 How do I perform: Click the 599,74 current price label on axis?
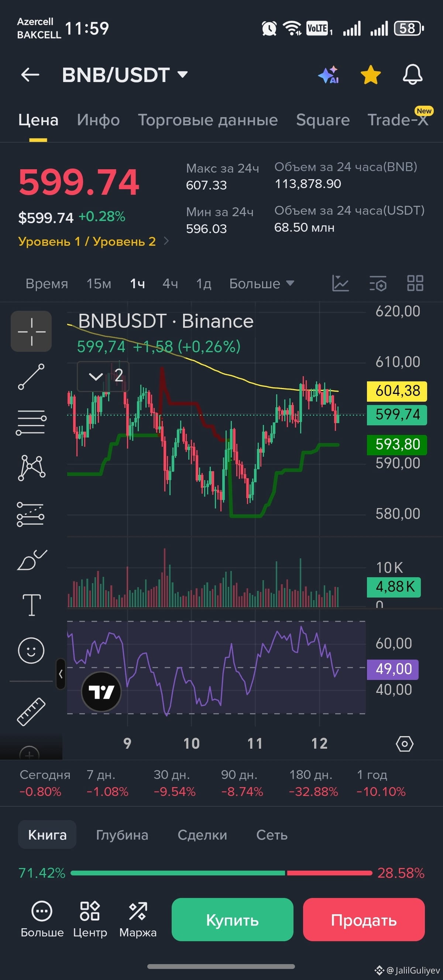[397, 415]
